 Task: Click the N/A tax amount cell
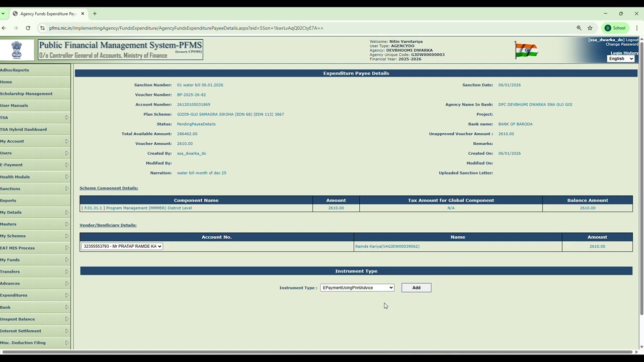tap(451, 208)
